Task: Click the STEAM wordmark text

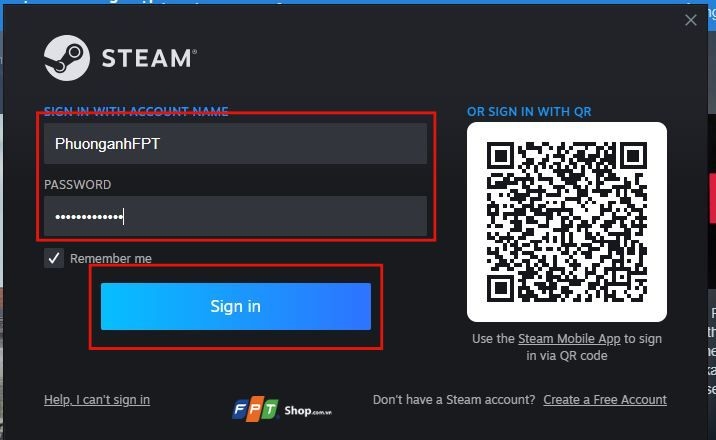Action: pyautogui.click(x=149, y=58)
